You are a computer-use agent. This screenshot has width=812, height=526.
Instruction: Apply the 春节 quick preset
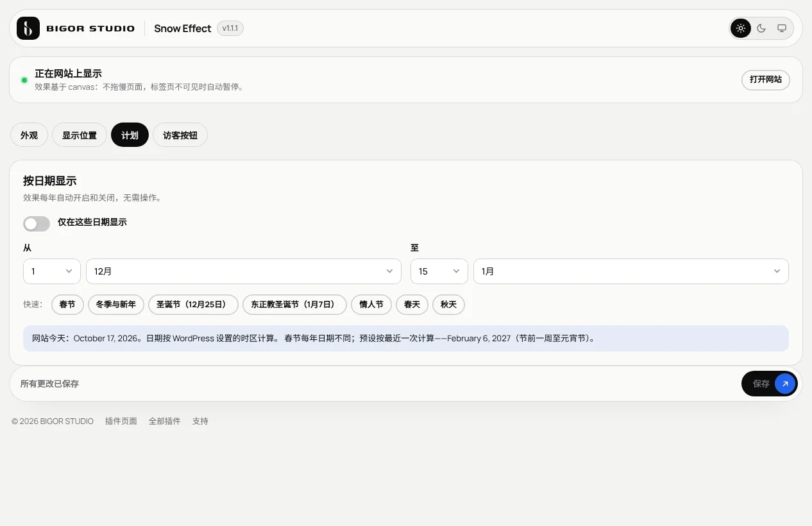67,304
